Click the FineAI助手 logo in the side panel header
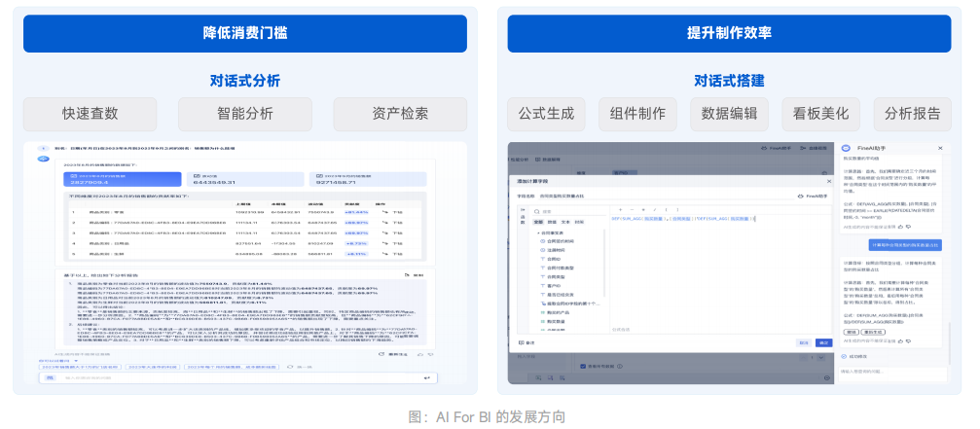 click(846, 148)
